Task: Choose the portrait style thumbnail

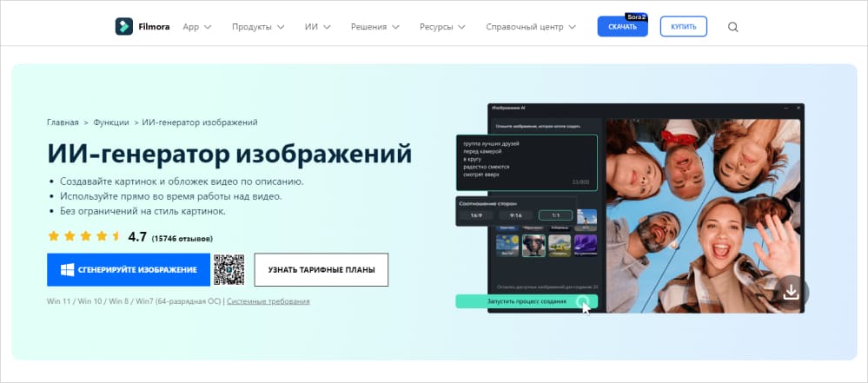Action: (533, 244)
